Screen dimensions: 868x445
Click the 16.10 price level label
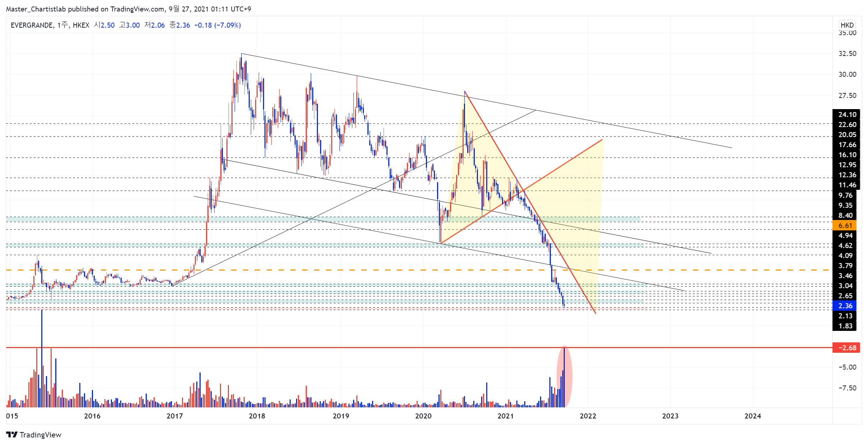[x=846, y=155]
